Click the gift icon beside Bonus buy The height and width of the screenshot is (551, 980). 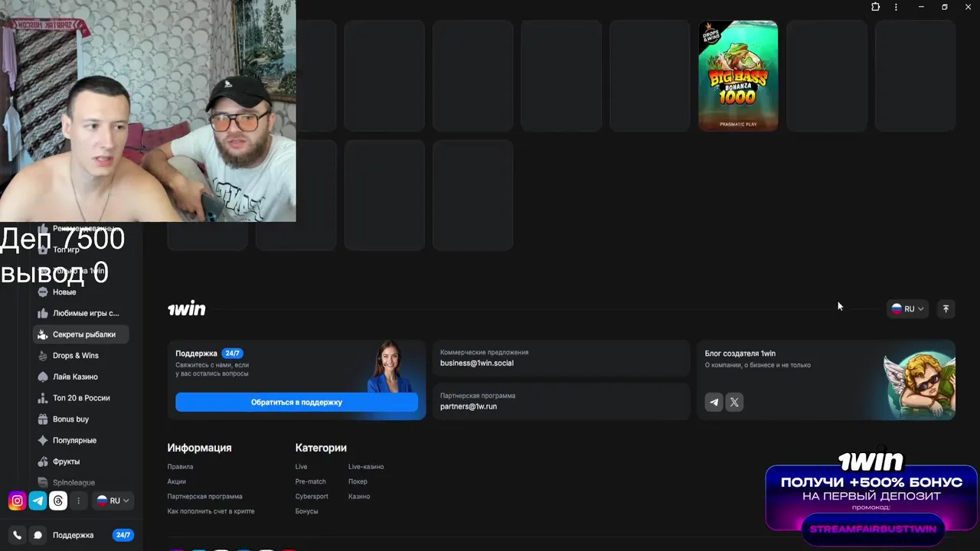pyautogui.click(x=43, y=419)
